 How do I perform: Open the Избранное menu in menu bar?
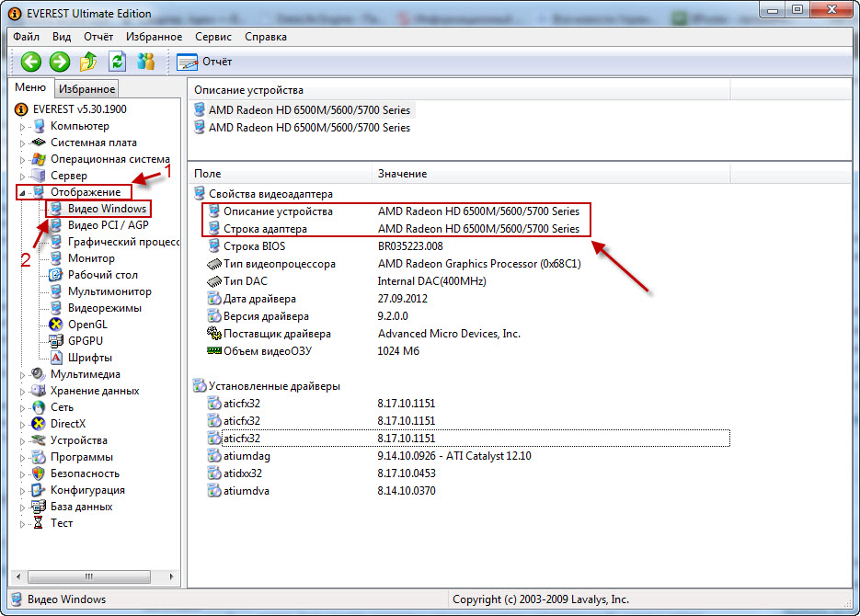155,37
